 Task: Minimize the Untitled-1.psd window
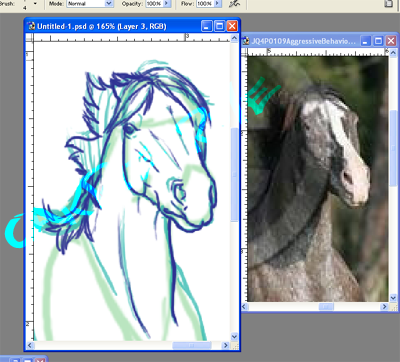click(207, 26)
